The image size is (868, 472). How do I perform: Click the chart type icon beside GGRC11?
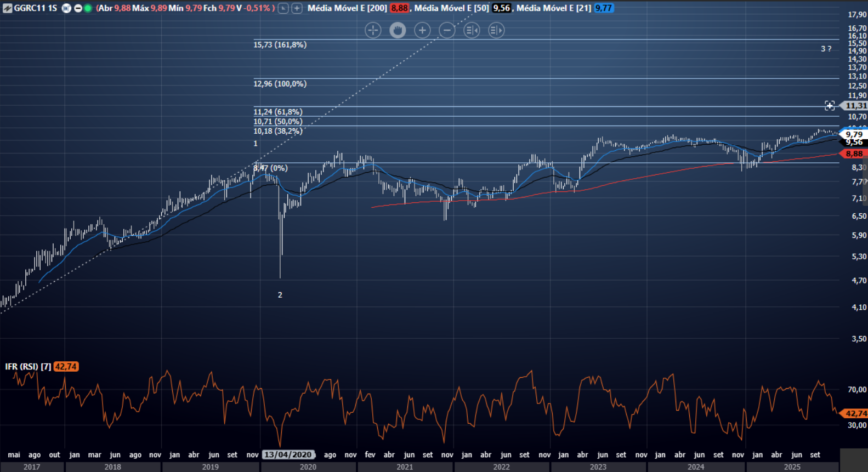[x=7, y=8]
